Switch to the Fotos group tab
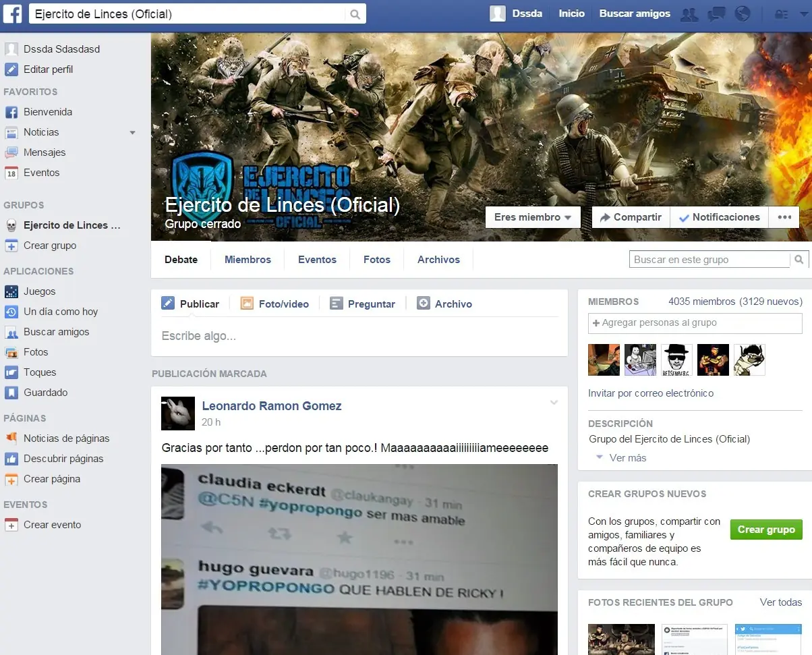812x655 pixels. (377, 260)
